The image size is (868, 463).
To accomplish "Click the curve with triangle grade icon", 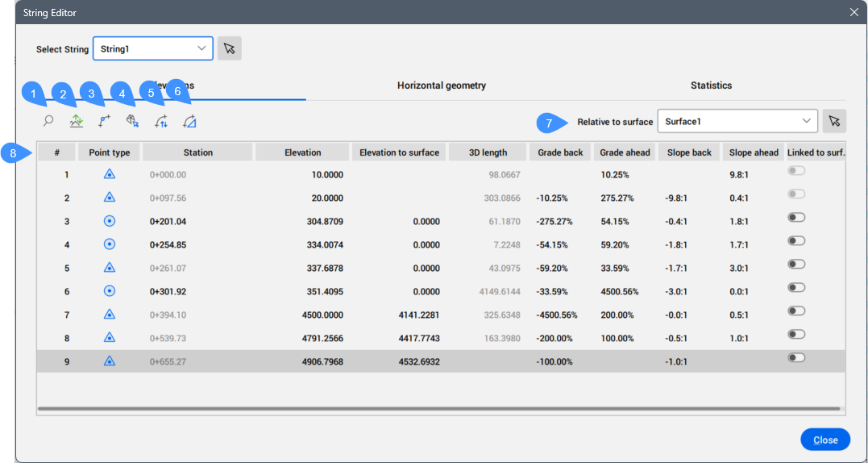I will [x=189, y=122].
